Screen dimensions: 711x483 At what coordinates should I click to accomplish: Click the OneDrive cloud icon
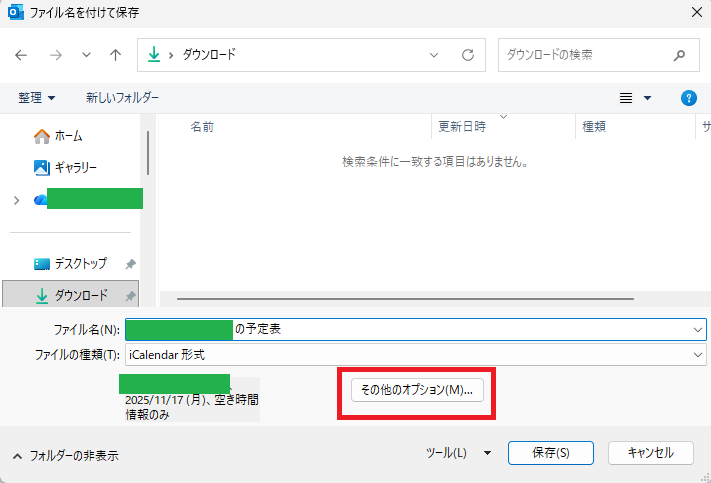coord(40,200)
